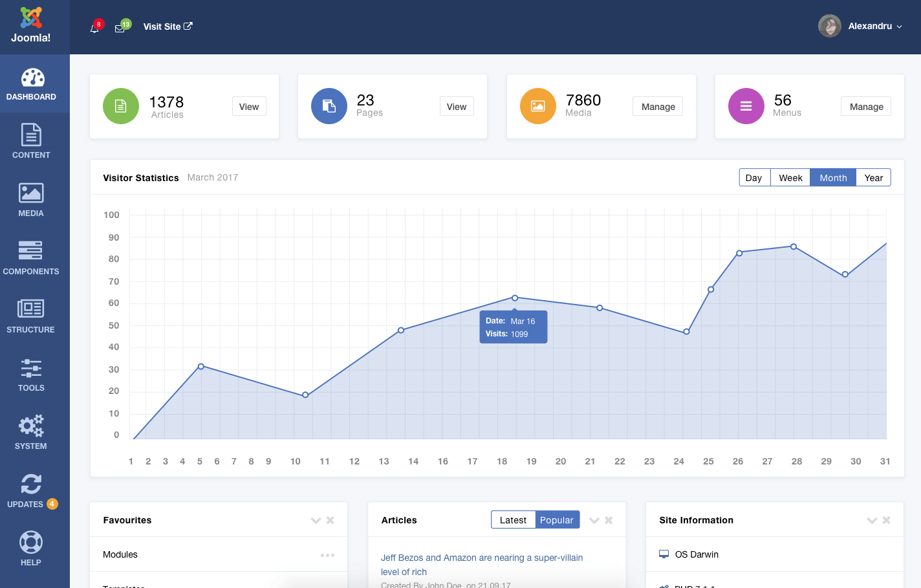
Task: Go to Media in sidebar
Action: (x=31, y=199)
